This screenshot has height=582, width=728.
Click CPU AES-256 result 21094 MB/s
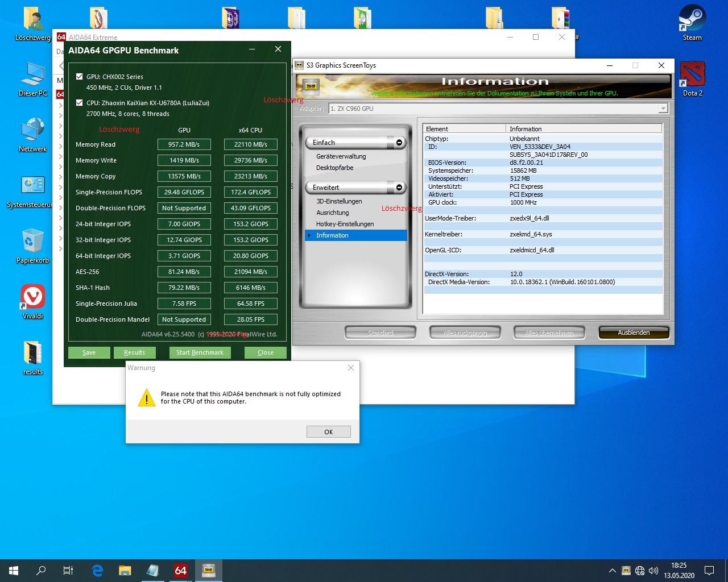click(251, 272)
